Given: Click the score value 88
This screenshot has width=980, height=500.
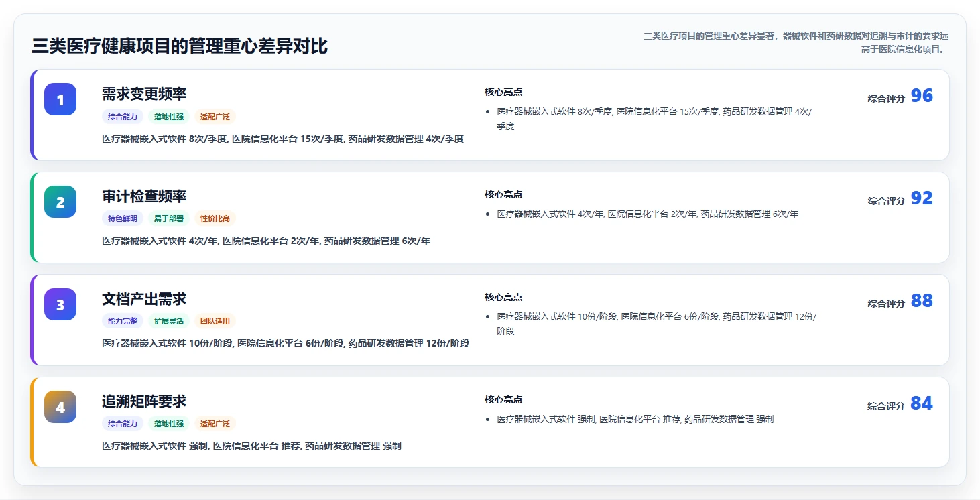Looking at the screenshot, I should pos(922,301).
